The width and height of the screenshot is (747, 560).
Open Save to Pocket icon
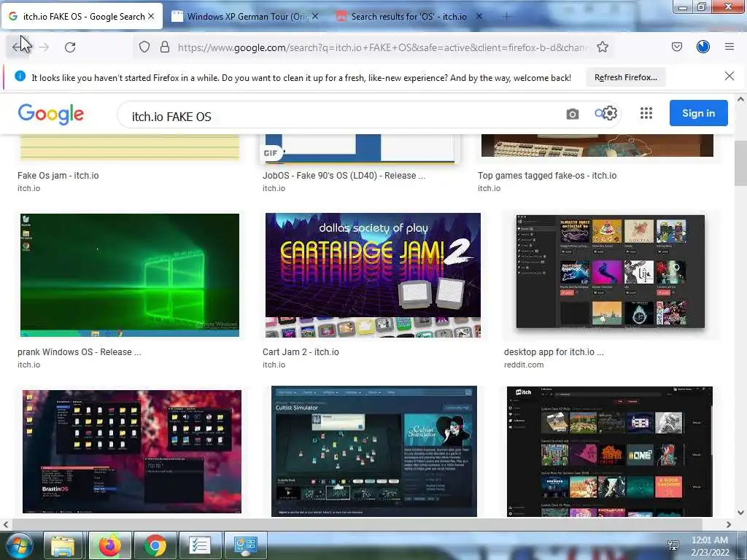(x=676, y=47)
